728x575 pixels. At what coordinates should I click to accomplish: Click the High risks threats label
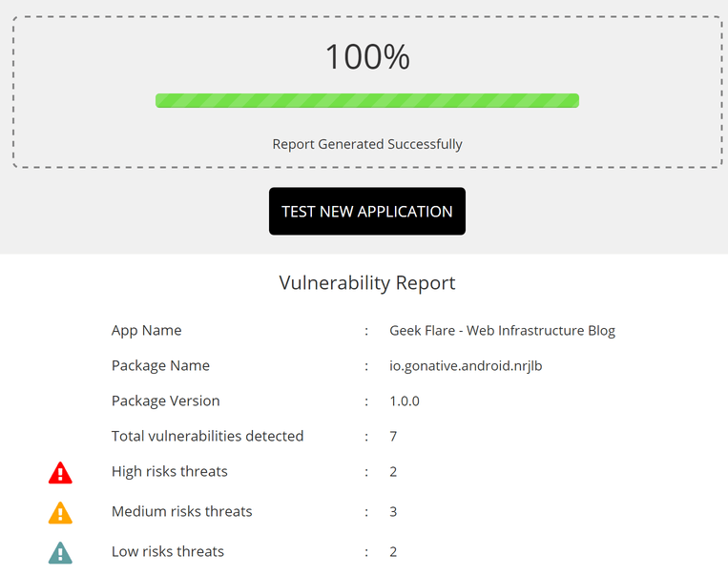click(169, 472)
